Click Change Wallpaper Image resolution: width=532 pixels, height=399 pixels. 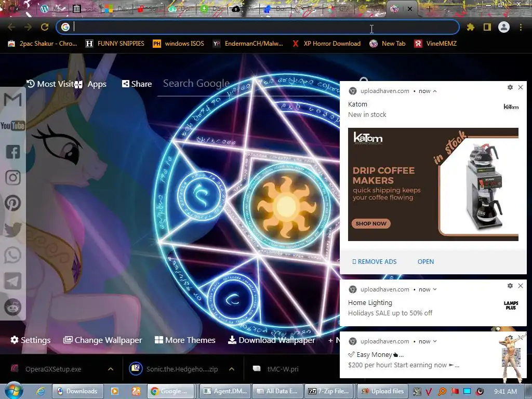[103, 340]
